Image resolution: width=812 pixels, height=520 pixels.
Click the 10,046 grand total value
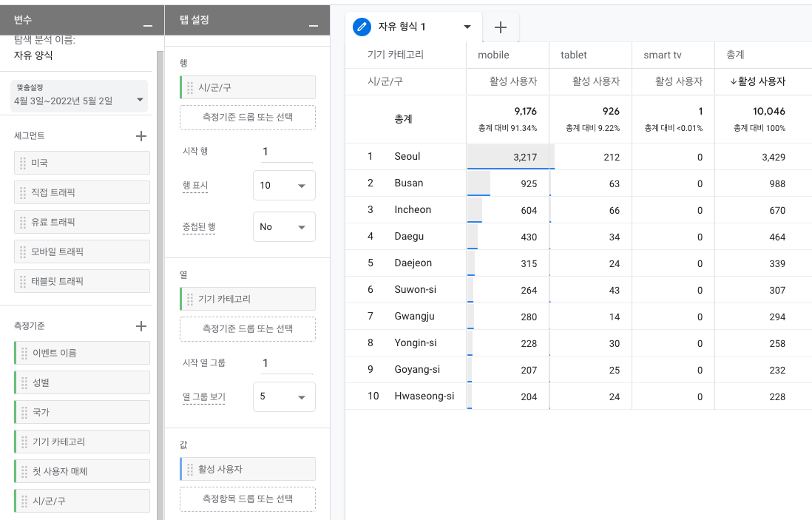click(x=769, y=112)
